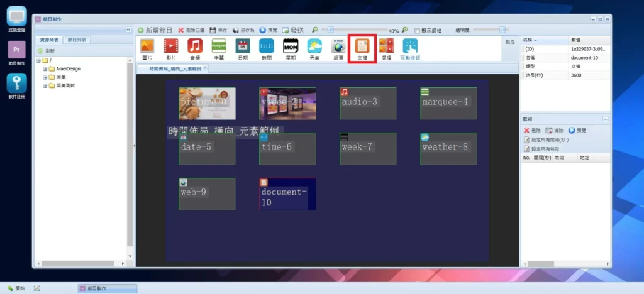The width and height of the screenshot is (644, 294).
Task: Open the 資源列表 resource list tab
Action: click(x=50, y=40)
